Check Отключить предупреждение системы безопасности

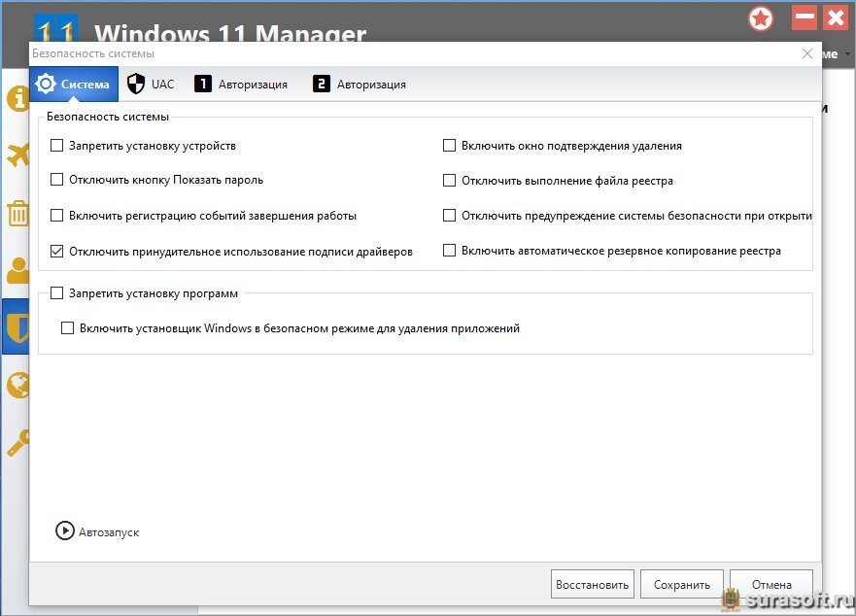click(x=449, y=215)
